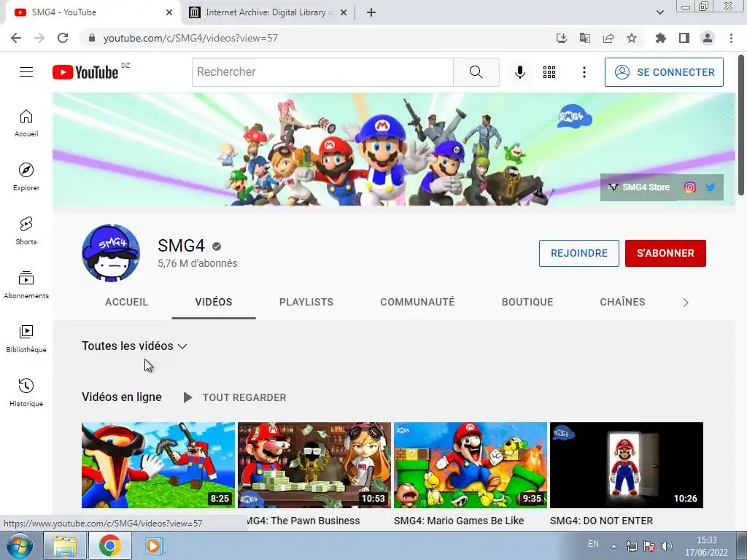747x560 pixels.
Task: Open the YouTube hamburger guide menu
Action: [26, 72]
